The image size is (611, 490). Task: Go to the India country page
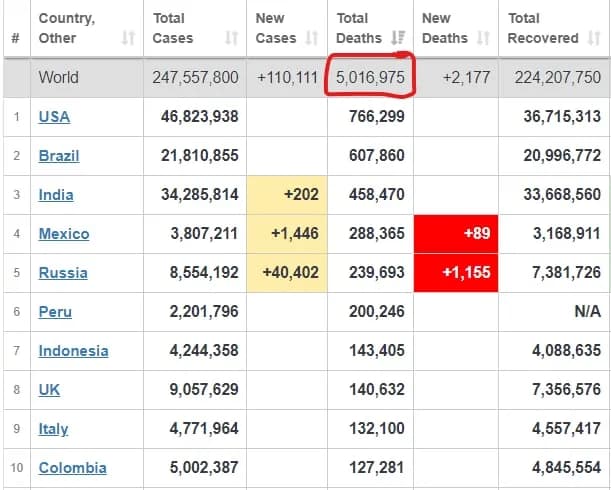click(x=56, y=195)
